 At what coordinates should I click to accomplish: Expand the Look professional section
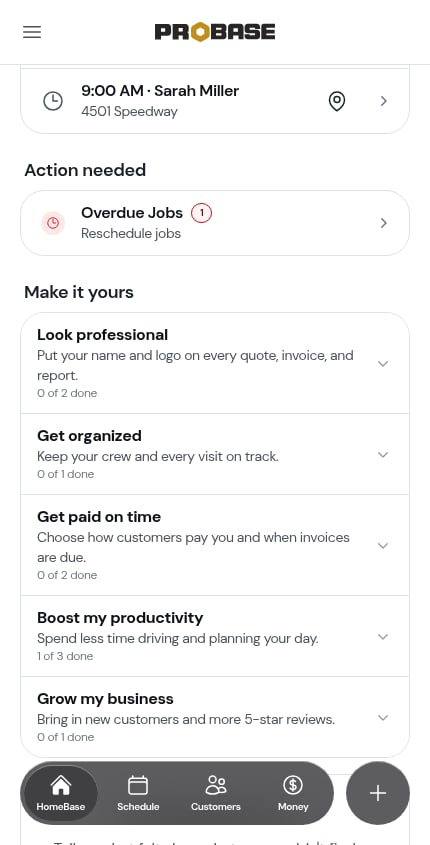tap(215, 363)
